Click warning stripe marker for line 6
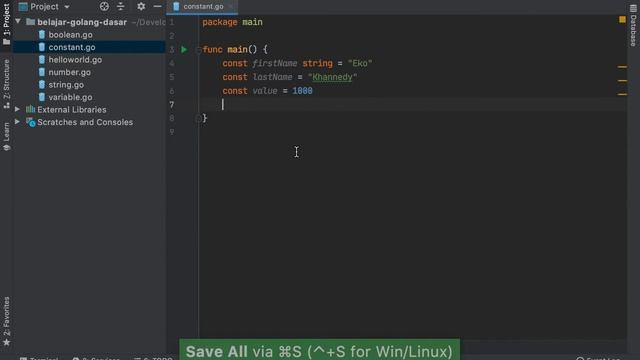The height and width of the screenshot is (360, 640). [622, 94]
